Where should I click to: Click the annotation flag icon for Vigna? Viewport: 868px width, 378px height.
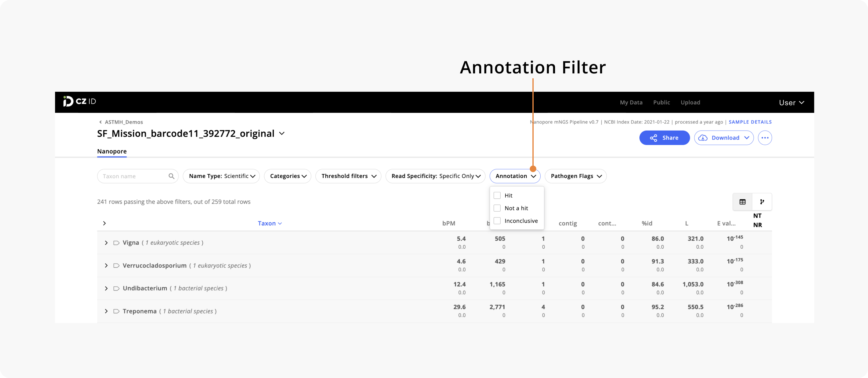116,243
